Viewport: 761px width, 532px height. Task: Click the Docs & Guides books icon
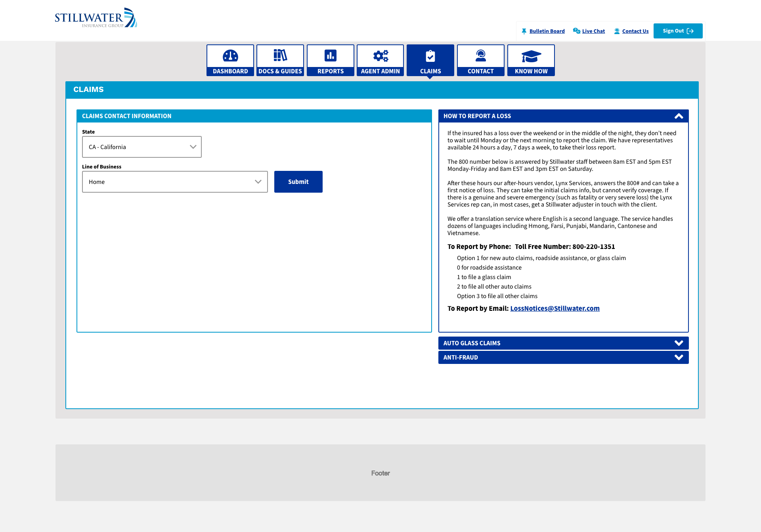(280, 55)
